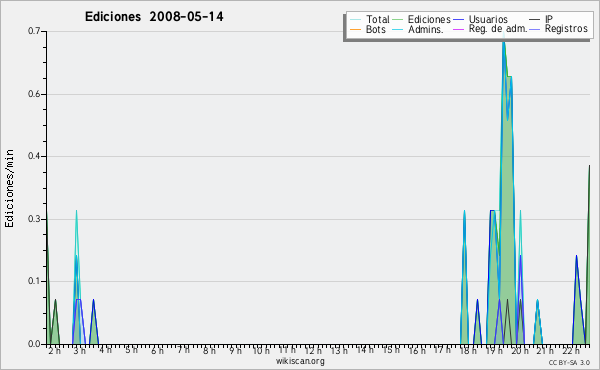Click the '13 h' x-axis label
Viewport: 600px width, 370px height.
pos(339,351)
